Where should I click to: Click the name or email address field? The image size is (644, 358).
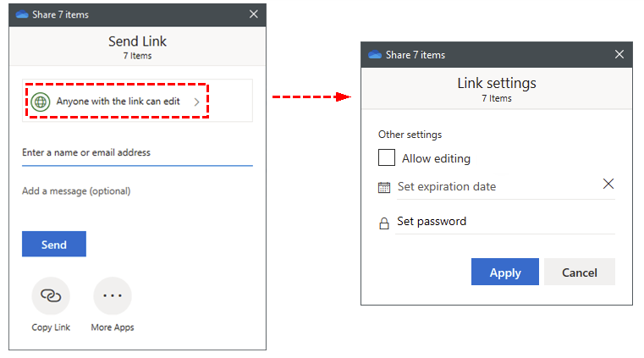pyautogui.click(x=137, y=153)
